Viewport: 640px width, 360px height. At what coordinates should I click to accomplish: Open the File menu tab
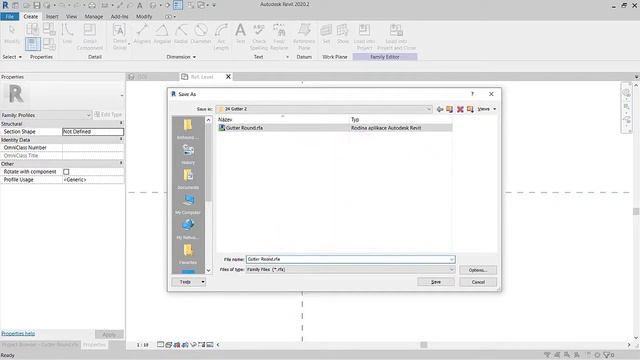point(10,16)
